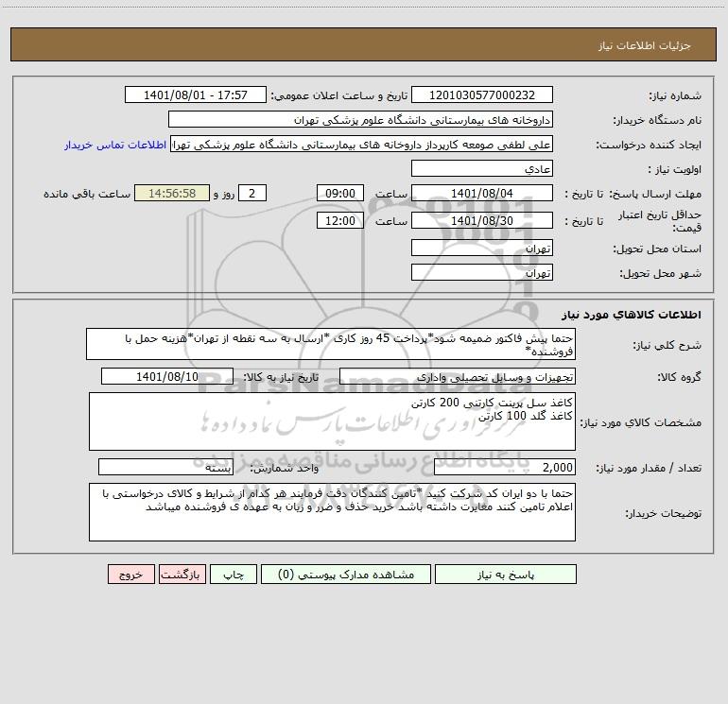Click the response deadline date 1401/08/04

(482, 193)
